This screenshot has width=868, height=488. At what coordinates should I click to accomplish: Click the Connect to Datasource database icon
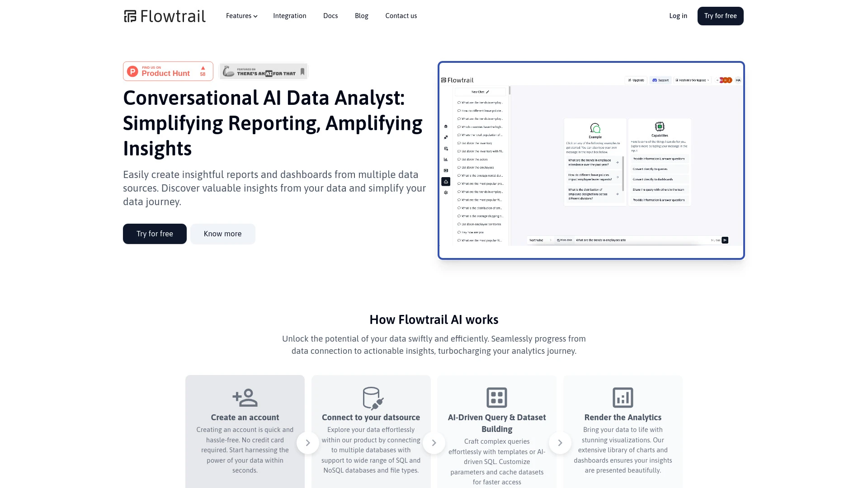tap(371, 397)
